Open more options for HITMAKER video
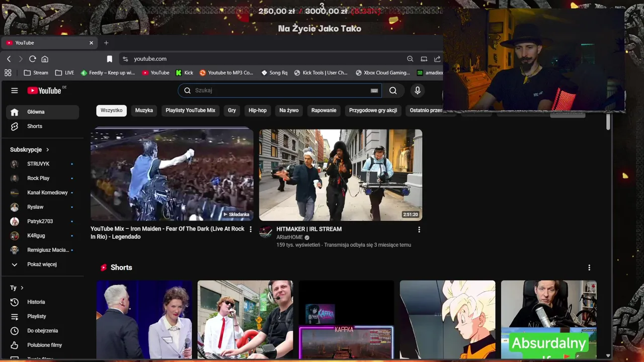The height and width of the screenshot is (362, 644). tap(419, 229)
